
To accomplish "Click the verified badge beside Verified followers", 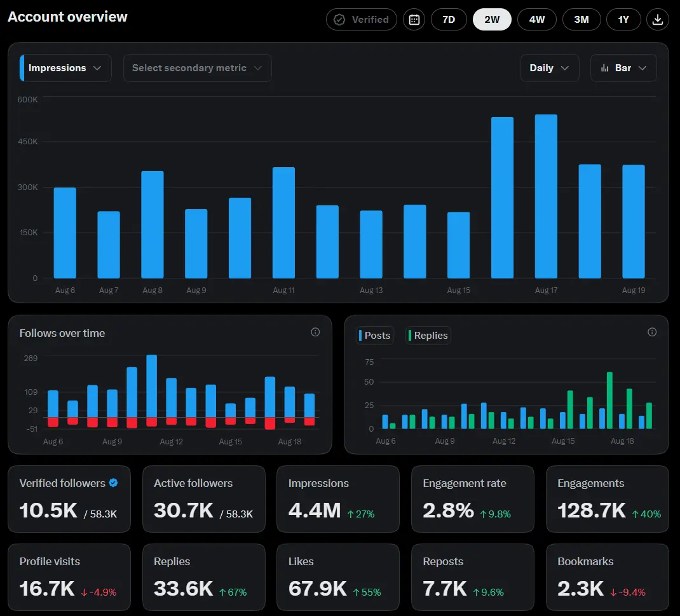I will 114,483.
